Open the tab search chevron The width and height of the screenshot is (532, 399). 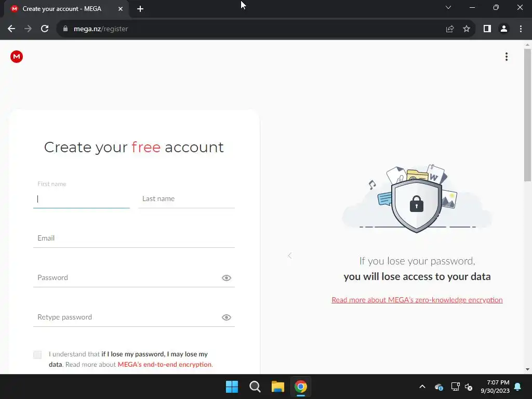[448, 7]
